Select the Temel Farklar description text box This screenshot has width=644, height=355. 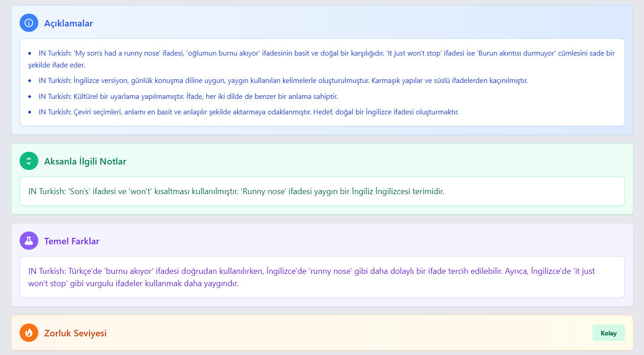[x=319, y=277]
